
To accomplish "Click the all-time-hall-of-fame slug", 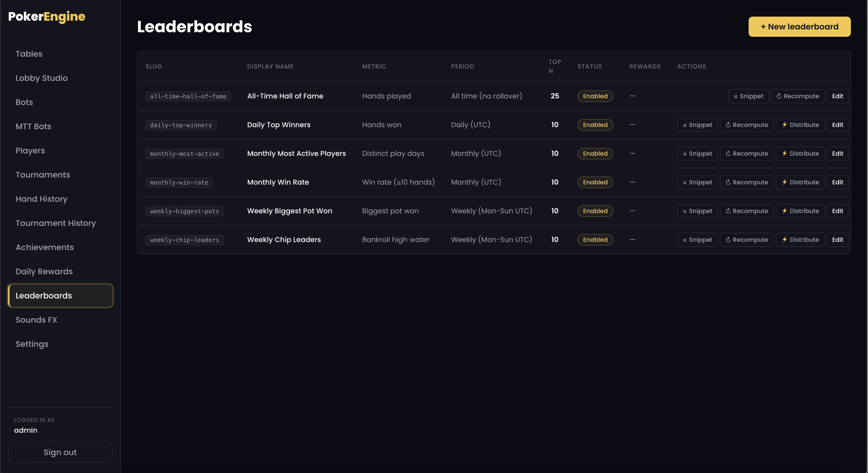I will coord(188,96).
